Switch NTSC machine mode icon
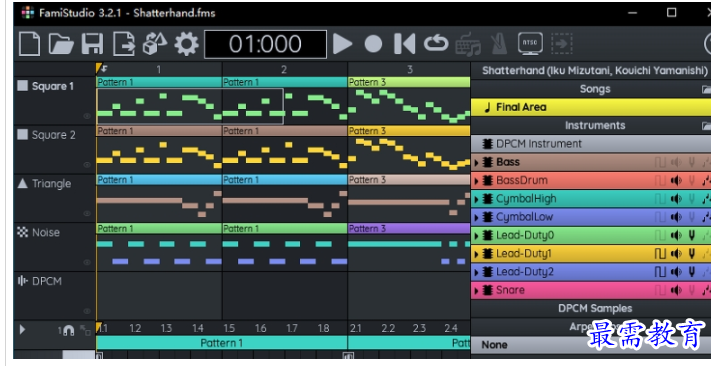Image resolution: width=711 pixels, height=366 pixels. [x=530, y=44]
